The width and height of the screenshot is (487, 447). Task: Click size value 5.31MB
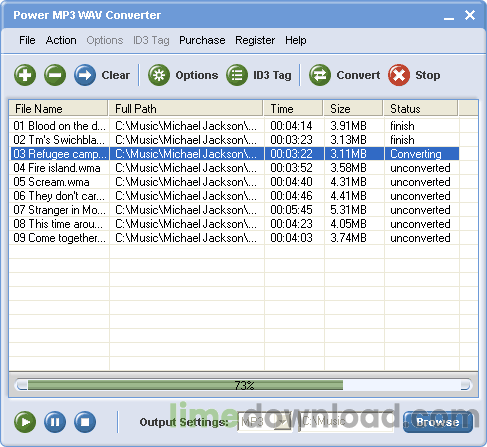[x=348, y=210]
